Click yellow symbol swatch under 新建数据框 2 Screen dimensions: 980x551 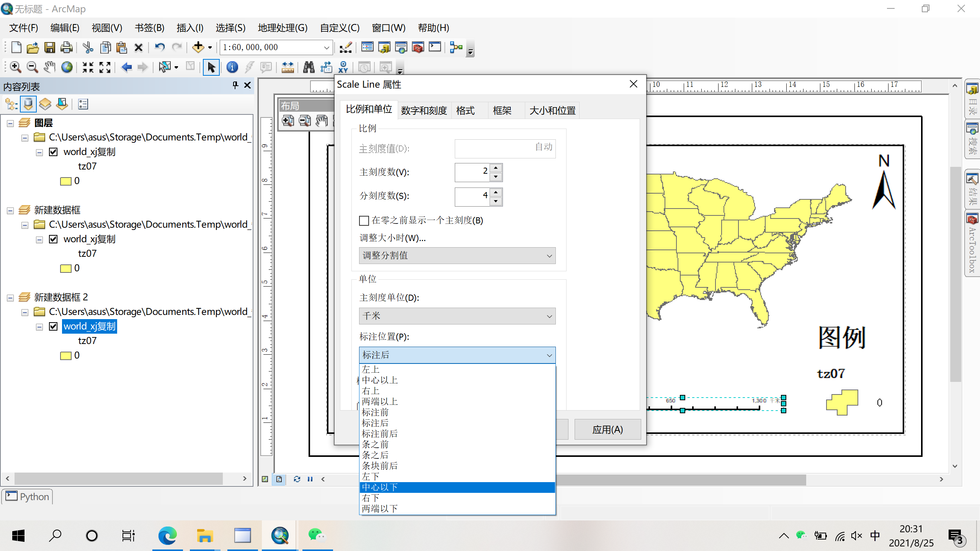tap(66, 355)
